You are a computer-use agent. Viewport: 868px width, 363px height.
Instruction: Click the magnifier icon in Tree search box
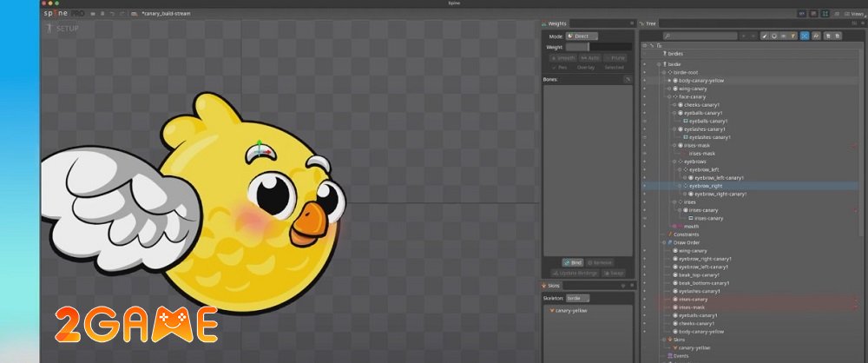tap(667, 36)
